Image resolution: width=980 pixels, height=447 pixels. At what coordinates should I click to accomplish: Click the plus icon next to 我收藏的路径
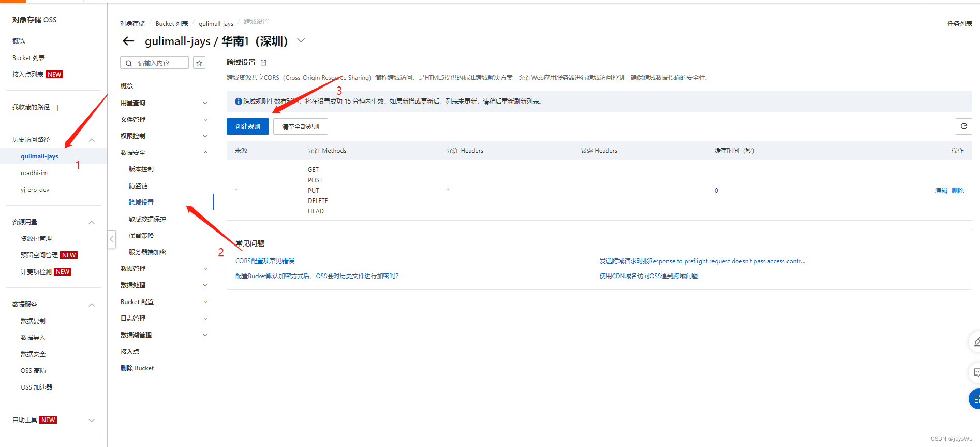pyautogui.click(x=57, y=108)
